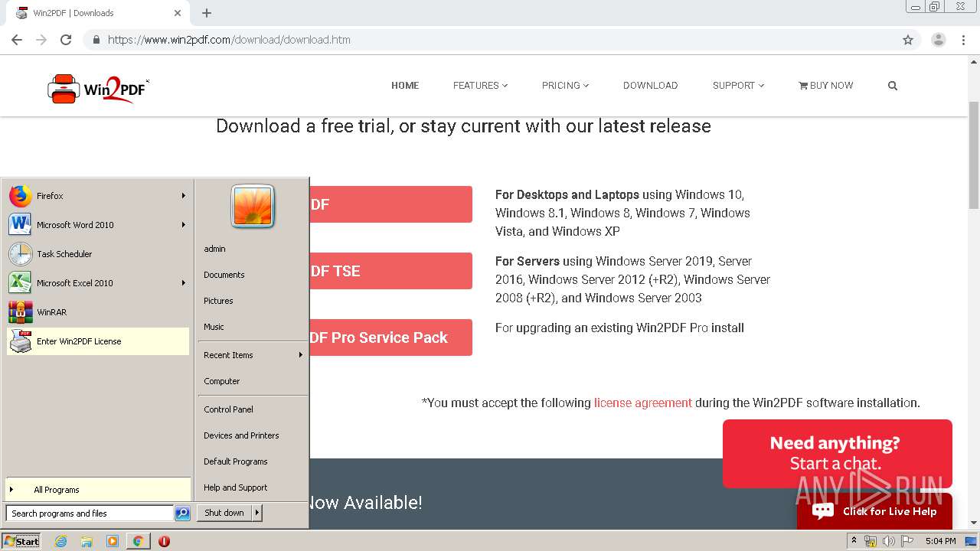The height and width of the screenshot is (551, 980).
Task: Click the taskbar clock showing 5:04 PM
Action: coord(941,541)
